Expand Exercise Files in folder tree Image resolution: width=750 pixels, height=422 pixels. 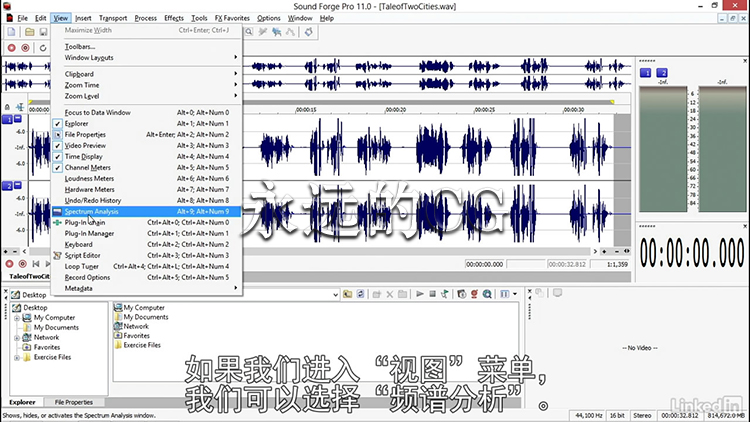pyautogui.click(x=17, y=357)
